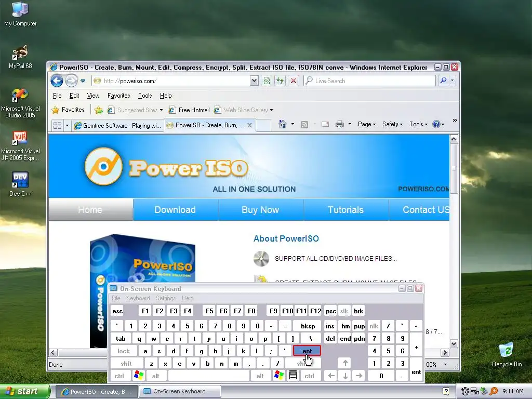Click the Start button on taskbar

[x=25, y=391]
